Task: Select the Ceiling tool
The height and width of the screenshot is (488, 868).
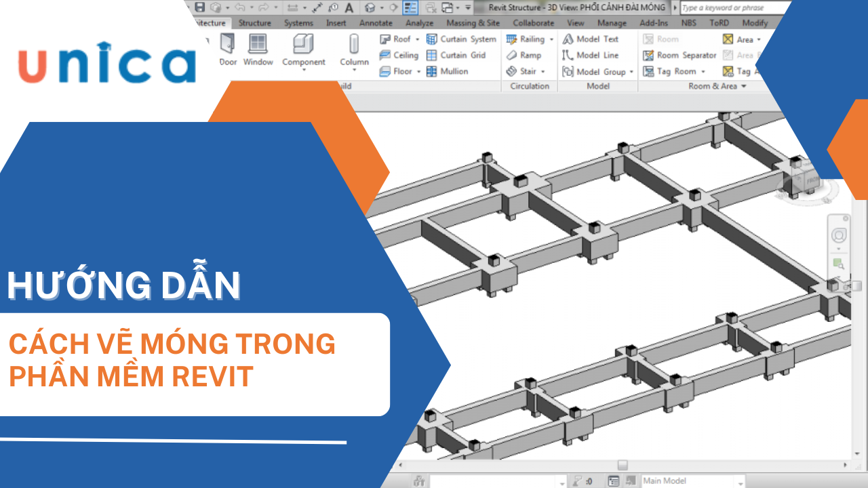Action: click(399, 55)
